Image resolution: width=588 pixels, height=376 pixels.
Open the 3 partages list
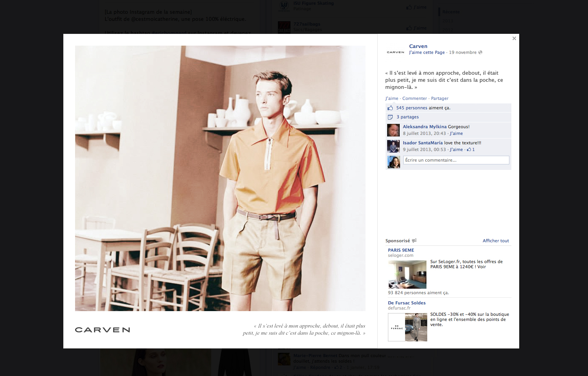point(408,117)
